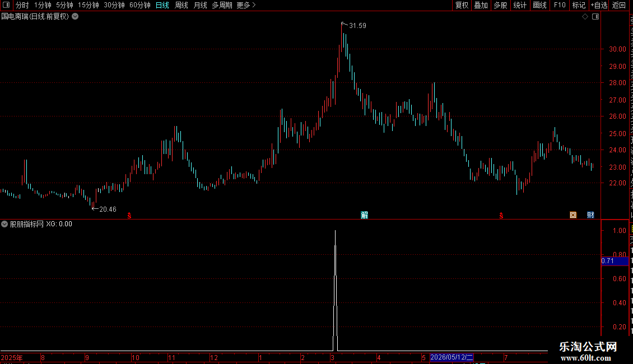Expand 更多 period options
This screenshot has width=633, height=364.
(246, 5)
